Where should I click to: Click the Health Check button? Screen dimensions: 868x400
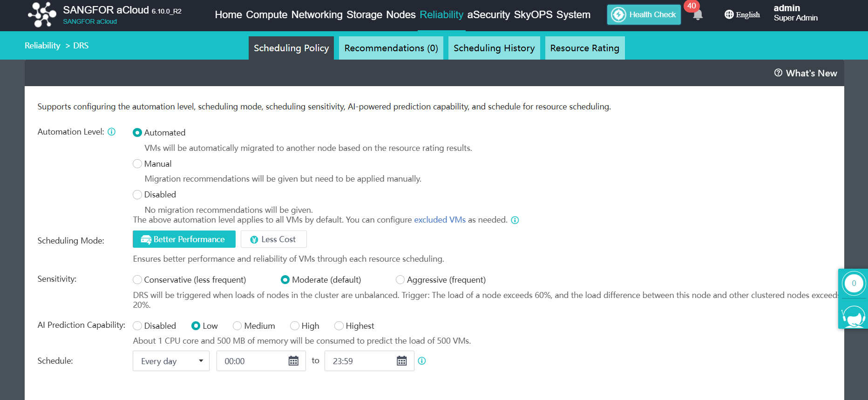tap(644, 15)
